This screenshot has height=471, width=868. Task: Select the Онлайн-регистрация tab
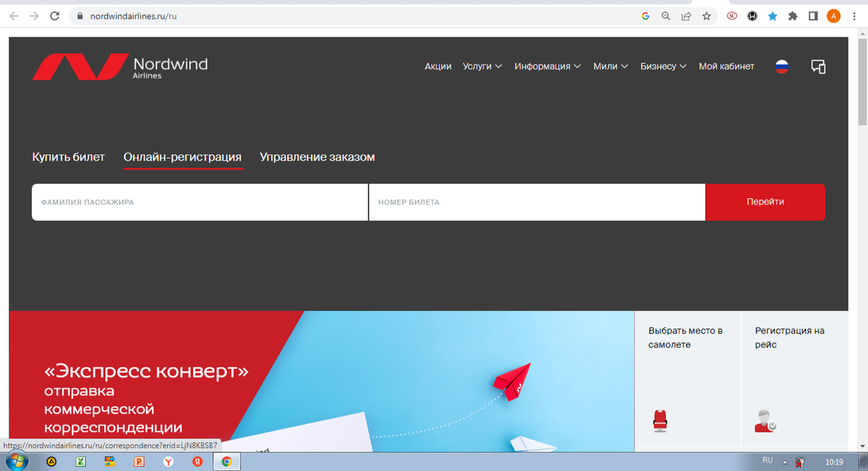[182, 157]
